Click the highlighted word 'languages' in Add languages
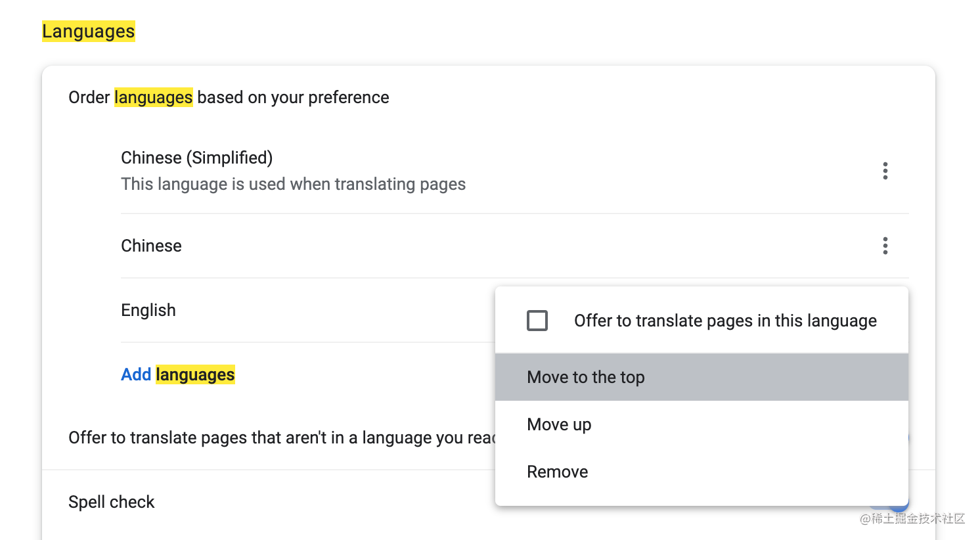The image size is (980, 540). click(195, 374)
